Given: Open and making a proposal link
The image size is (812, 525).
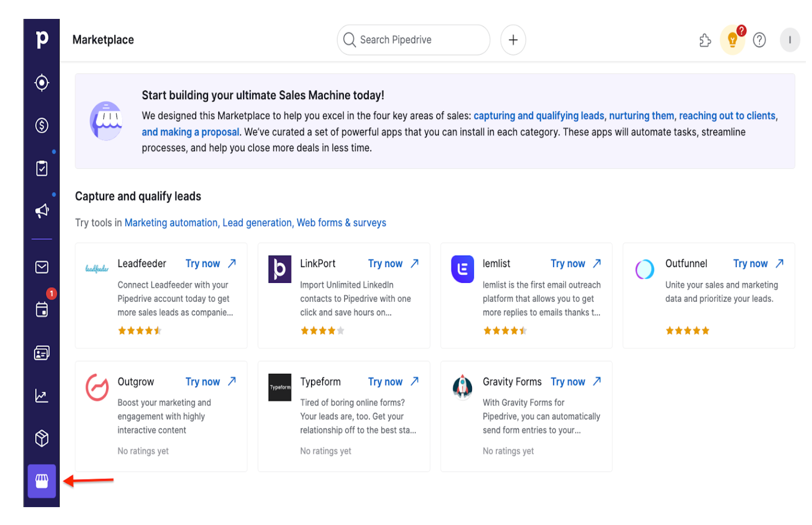Looking at the screenshot, I should 190,132.
